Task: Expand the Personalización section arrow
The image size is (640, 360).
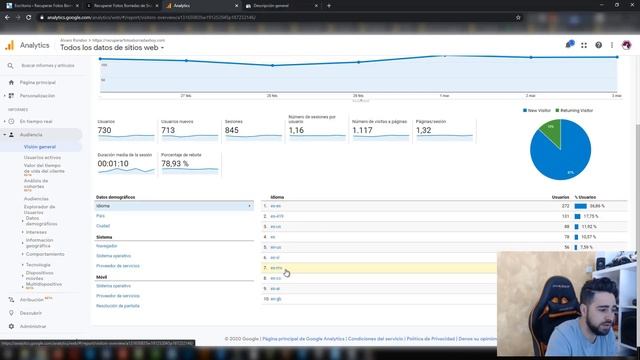Action: (x=4, y=96)
